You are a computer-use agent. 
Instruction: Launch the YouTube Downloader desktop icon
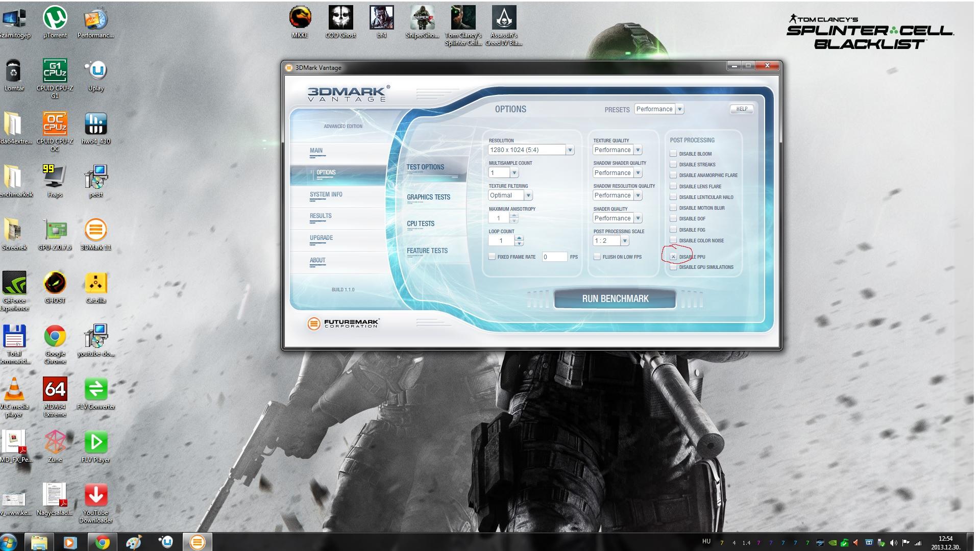coord(96,503)
